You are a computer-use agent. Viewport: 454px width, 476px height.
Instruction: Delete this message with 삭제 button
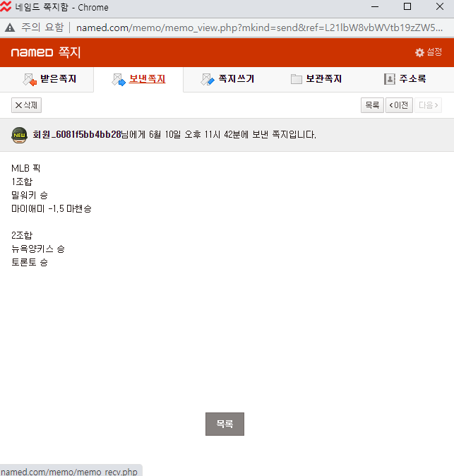(x=26, y=105)
